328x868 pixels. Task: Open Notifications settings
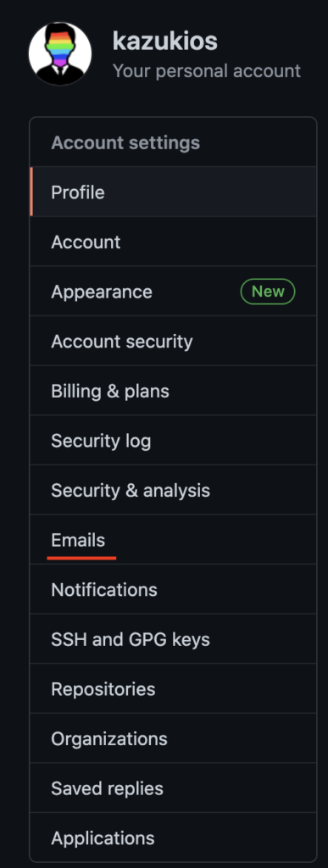coord(173,590)
